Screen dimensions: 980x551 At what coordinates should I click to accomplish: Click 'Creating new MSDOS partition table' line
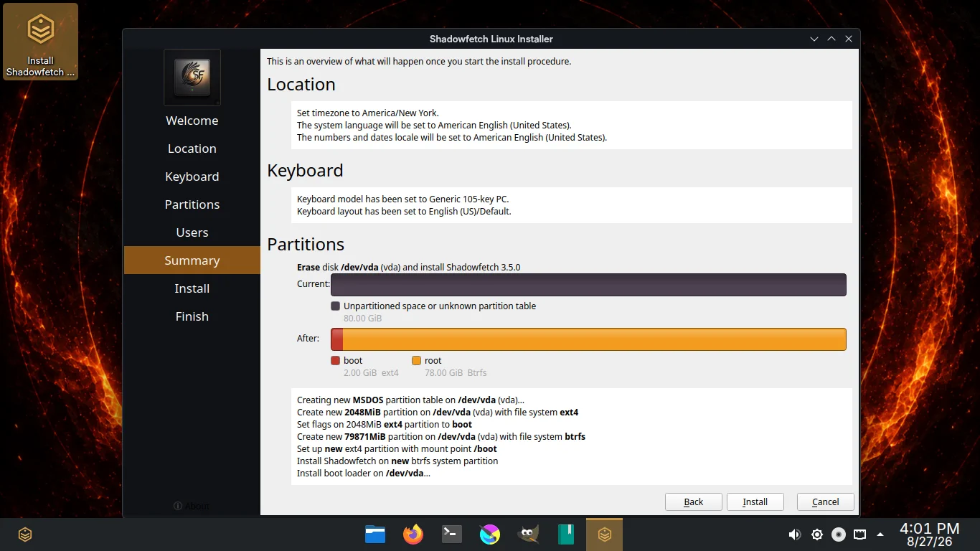coord(411,400)
